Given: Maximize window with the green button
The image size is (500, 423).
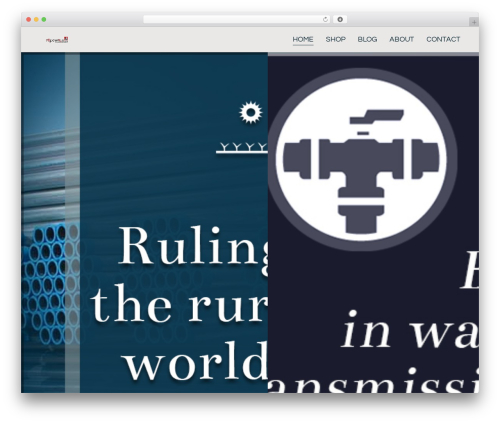Looking at the screenshot, I should tap(44, 20).
